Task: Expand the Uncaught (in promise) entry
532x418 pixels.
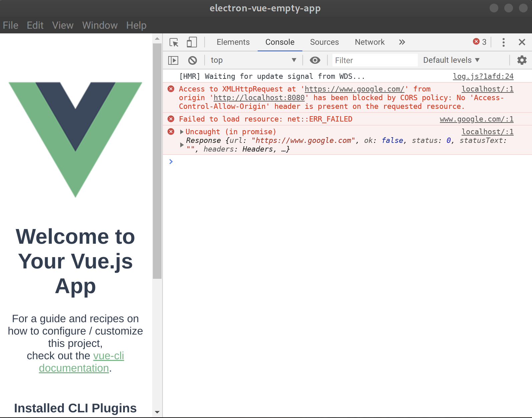Action: tap(182, 132)
